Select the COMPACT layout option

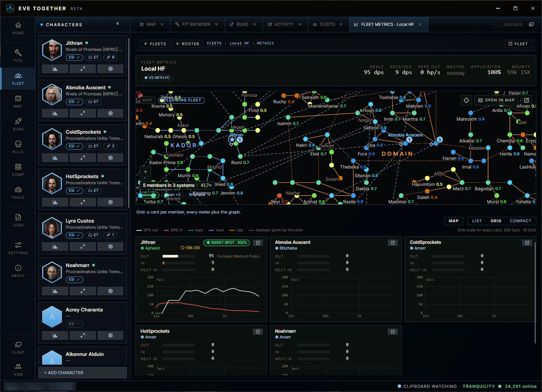coord(521,221)
